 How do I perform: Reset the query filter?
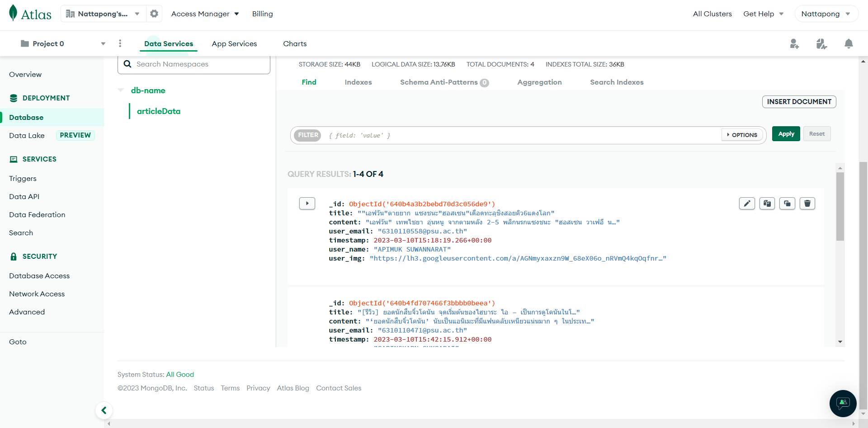pos(816,134)
